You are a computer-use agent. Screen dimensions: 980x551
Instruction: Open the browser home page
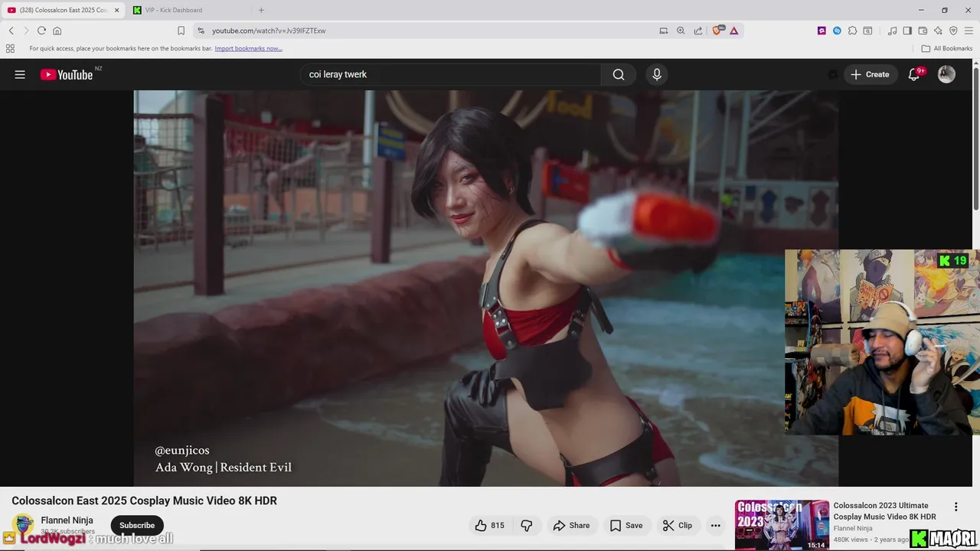(x=57, y=31)
